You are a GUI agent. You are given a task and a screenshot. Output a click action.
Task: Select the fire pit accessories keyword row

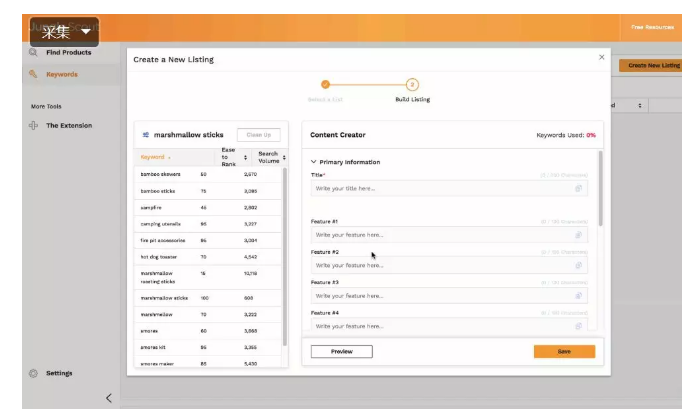(x=208, y=241)
